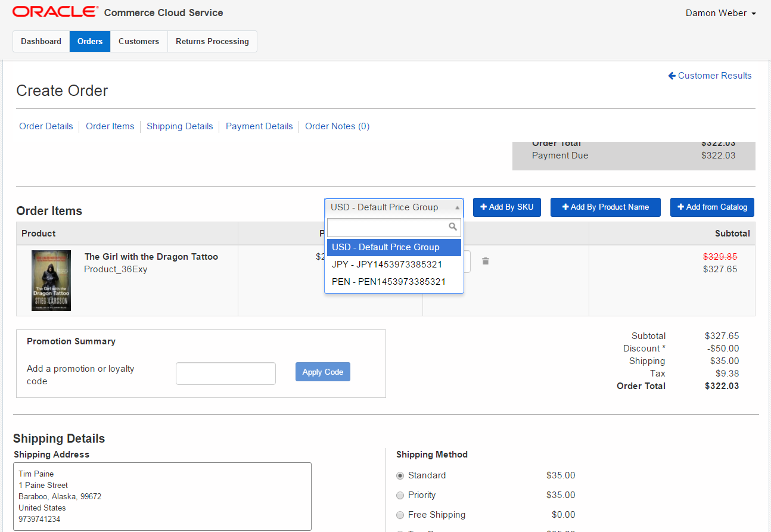The image size is (771, 532).
Task: Jump to Payment Details section link
Action: click(259, 126)
